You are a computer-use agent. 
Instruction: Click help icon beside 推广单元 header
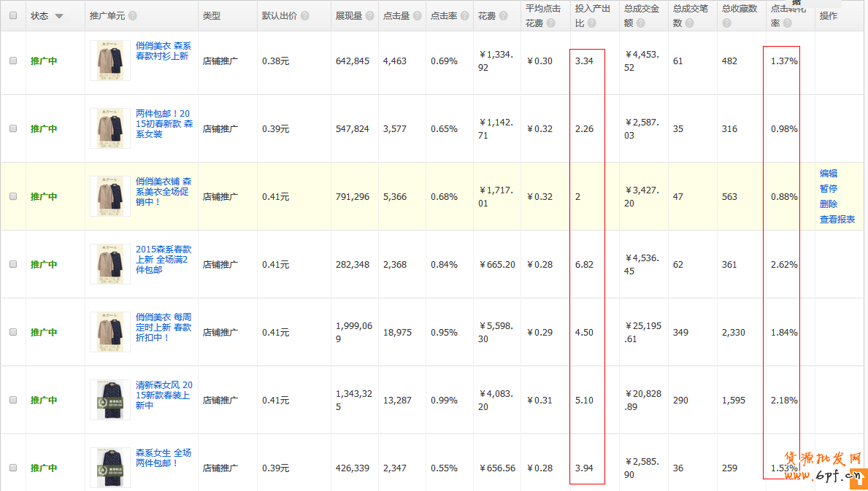click(132, 16)
